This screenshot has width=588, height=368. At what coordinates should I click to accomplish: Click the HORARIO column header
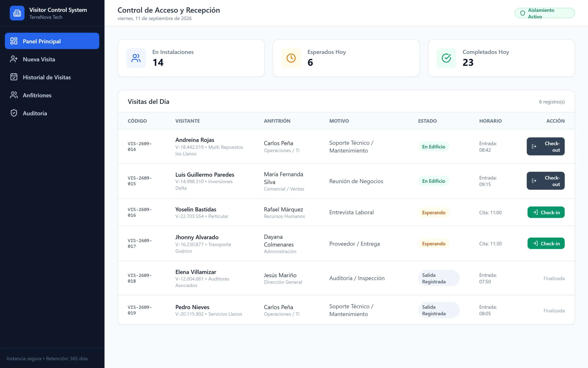(x=490, y=121)
